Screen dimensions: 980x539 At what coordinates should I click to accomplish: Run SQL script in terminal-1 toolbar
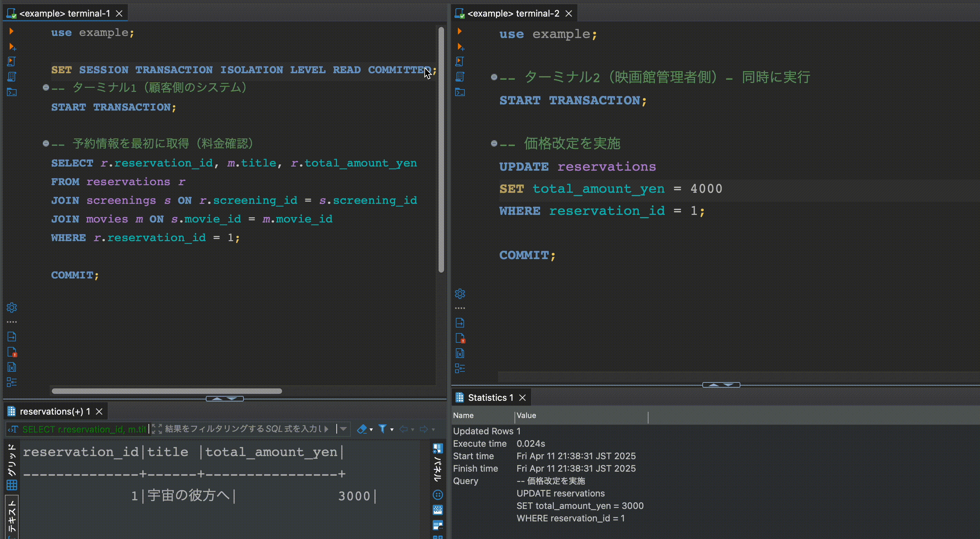11,61
